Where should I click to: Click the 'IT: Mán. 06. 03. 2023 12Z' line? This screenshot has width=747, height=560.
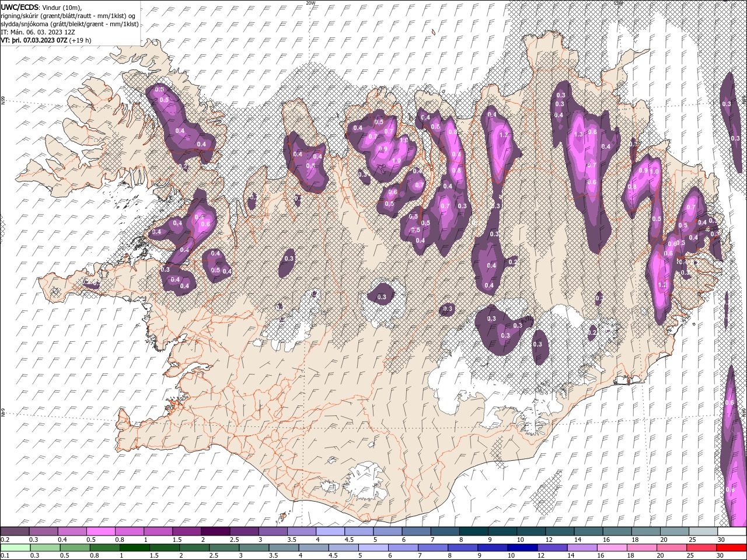(x=39, y=32)
